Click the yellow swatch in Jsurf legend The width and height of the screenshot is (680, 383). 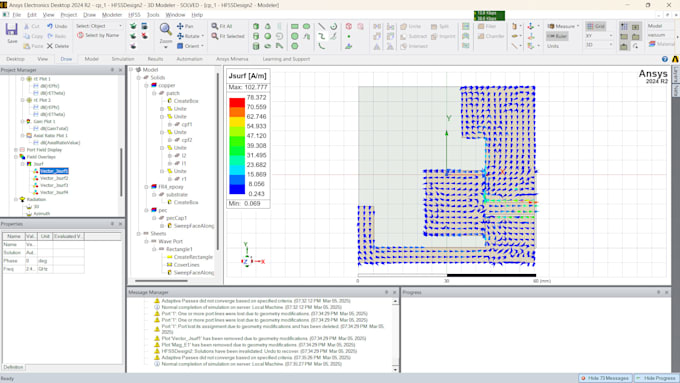(x=237, y=122)
